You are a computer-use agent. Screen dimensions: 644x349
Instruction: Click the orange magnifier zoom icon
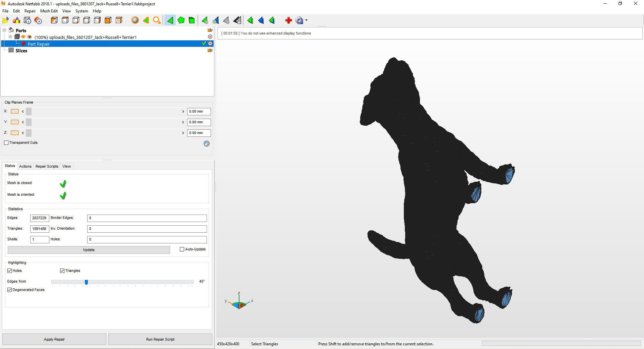pos(157,20)
